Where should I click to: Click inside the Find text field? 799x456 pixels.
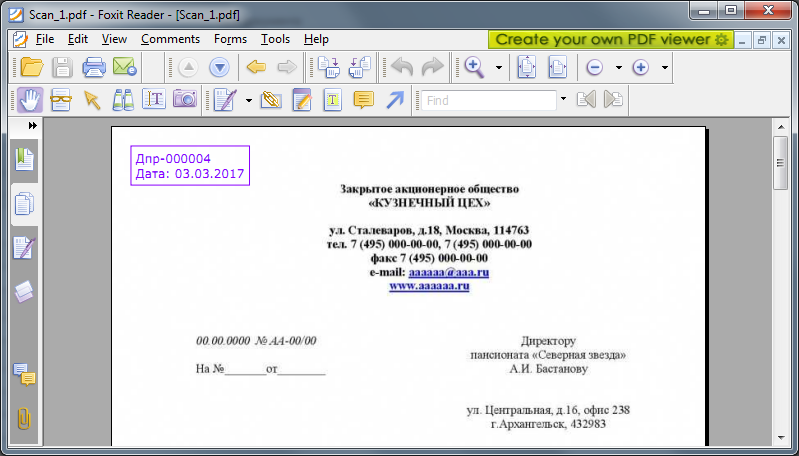tap(488, 100)
